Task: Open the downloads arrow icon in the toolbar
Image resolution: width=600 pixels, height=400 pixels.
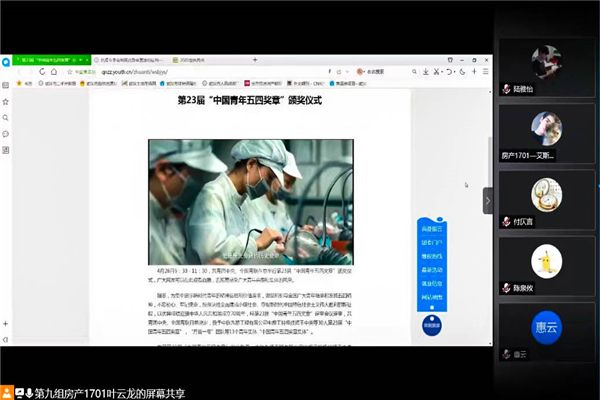Action: click(x=426, y=72)
